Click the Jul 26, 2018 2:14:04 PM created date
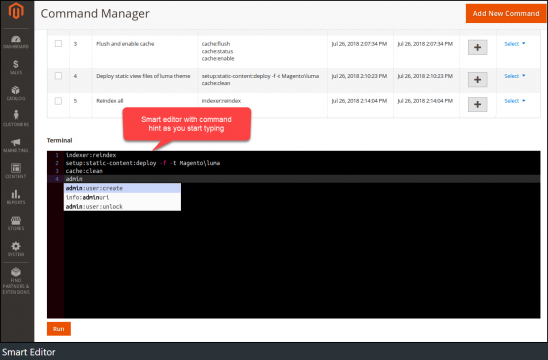The width and height of the screenshot is (548, 360). [x=359, y=101]
